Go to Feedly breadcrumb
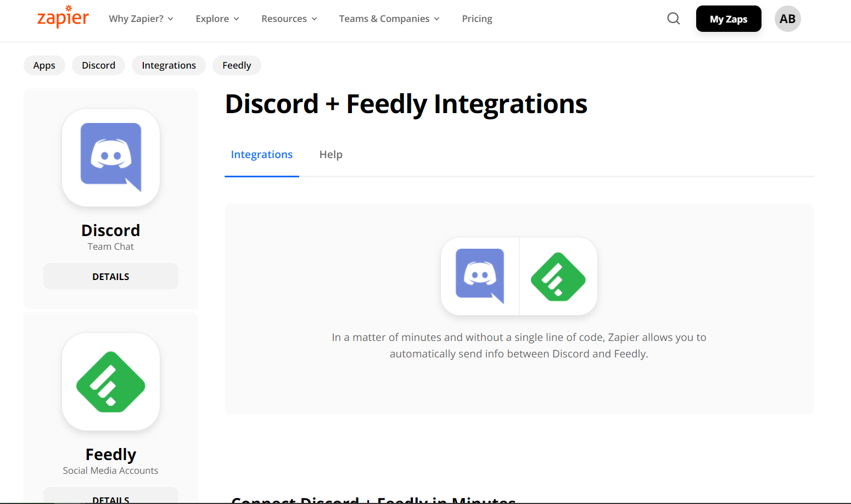This screenshot has height=504, width=851. tap(237, 65)
